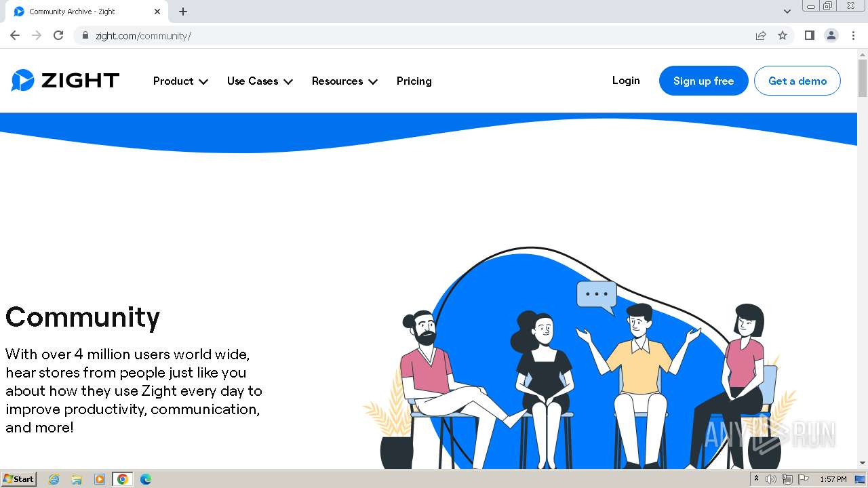868x488 pixels.
Task: Open the Pricing page
Action: (x=414, y=81)
